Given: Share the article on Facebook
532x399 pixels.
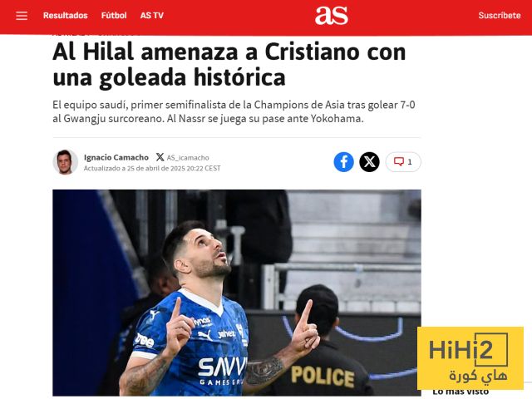Looking at the screenshot, I should point(343,162).
